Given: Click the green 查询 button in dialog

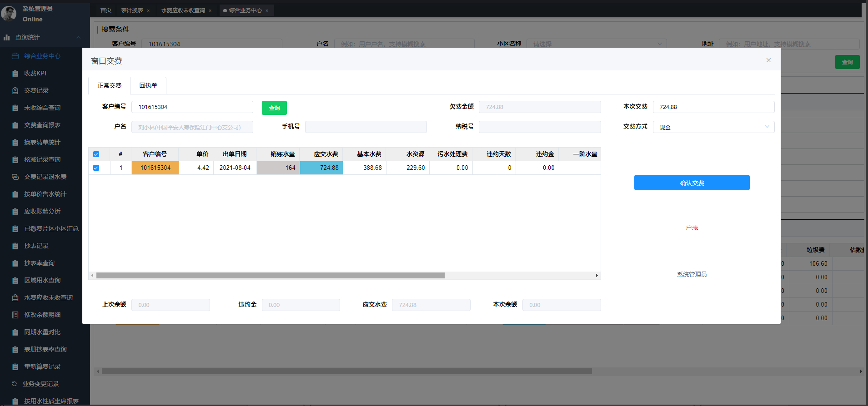Looking at the screenshot, I should pyautogui.click(x=274, y=108).
